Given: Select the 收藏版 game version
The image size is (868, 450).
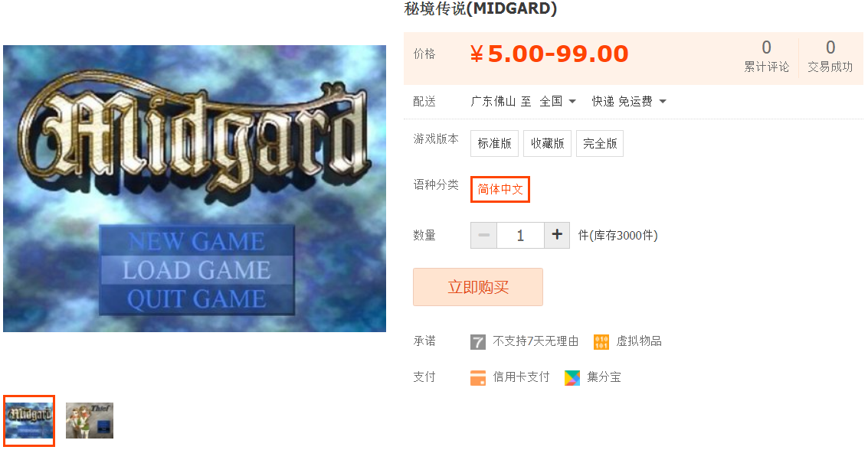Looking at the screenshot, I should [548, 144].
